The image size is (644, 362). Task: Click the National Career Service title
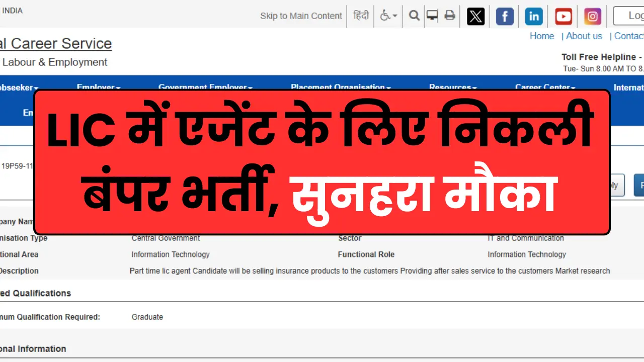click(x=55, y=44)
